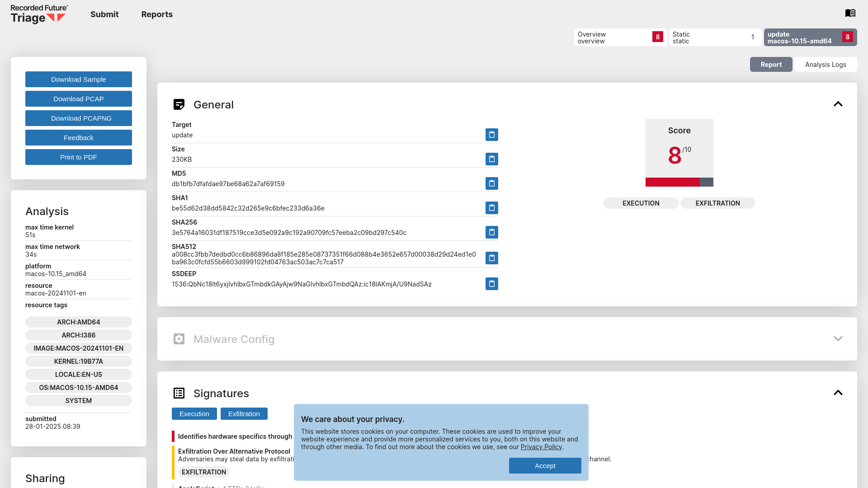Screen dimensions: 868x488
Task: Copy the MD5 hash value
Action: (491, 183)
